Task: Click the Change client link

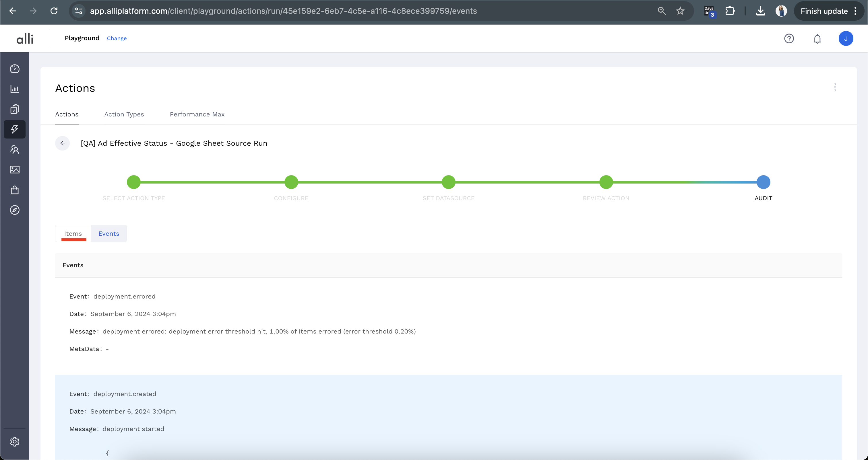Action: click(117, 38)
